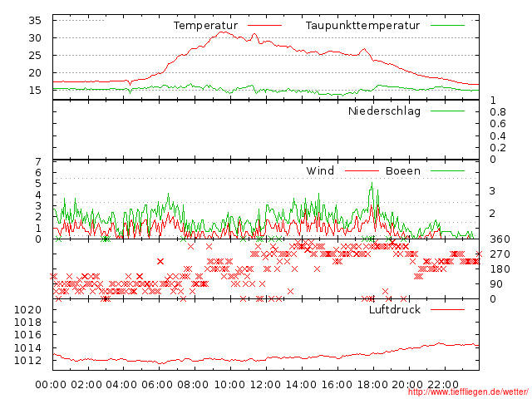Click the 4 wind speed axis value
The image size is (532, 399).
38,195
